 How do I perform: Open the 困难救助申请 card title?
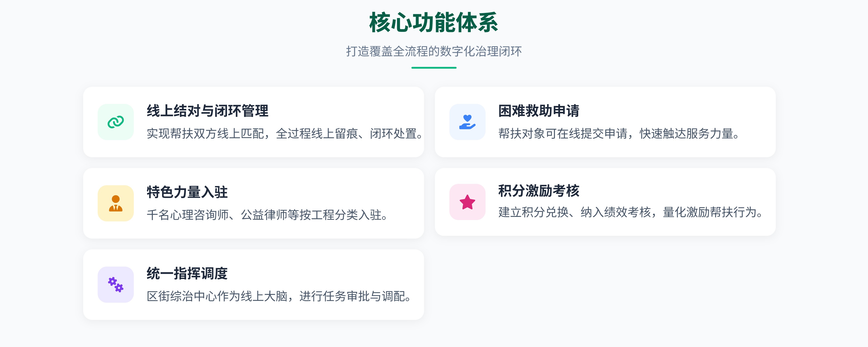(x=539, y=111)
